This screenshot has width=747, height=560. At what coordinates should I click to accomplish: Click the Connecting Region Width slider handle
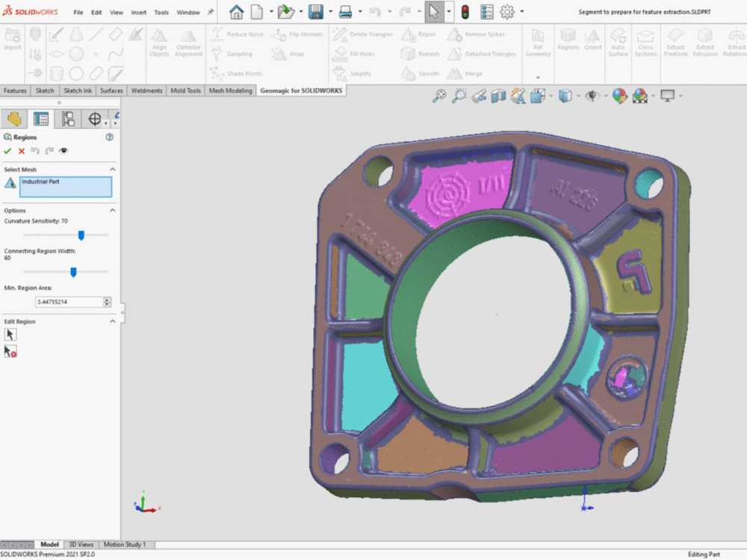coord(73,272)
